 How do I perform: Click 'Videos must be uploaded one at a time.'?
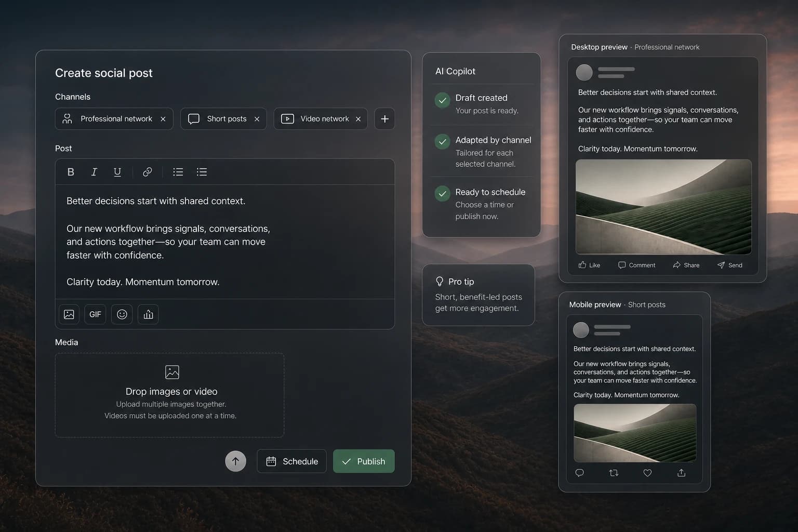[170, 416]
